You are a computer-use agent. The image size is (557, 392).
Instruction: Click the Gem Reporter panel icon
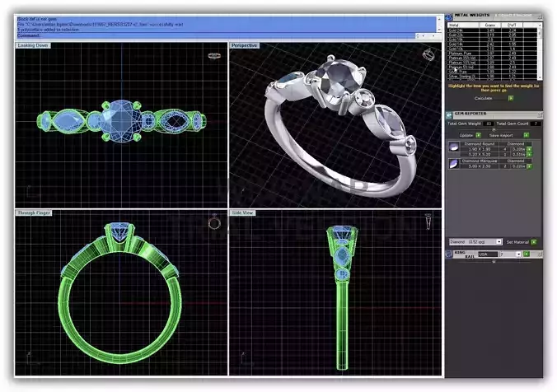click(449, 114)
